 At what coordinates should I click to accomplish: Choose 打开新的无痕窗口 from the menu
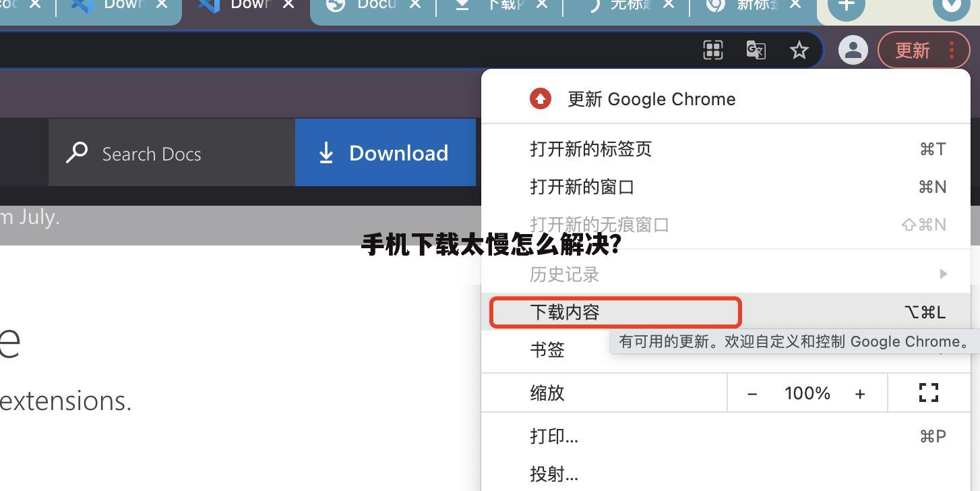[x=726, y=225]
